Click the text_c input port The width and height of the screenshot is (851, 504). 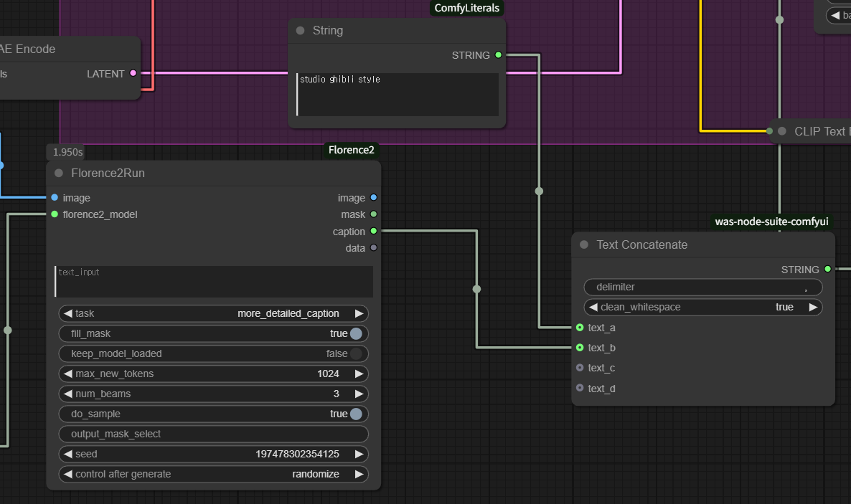tap(580, 368)
